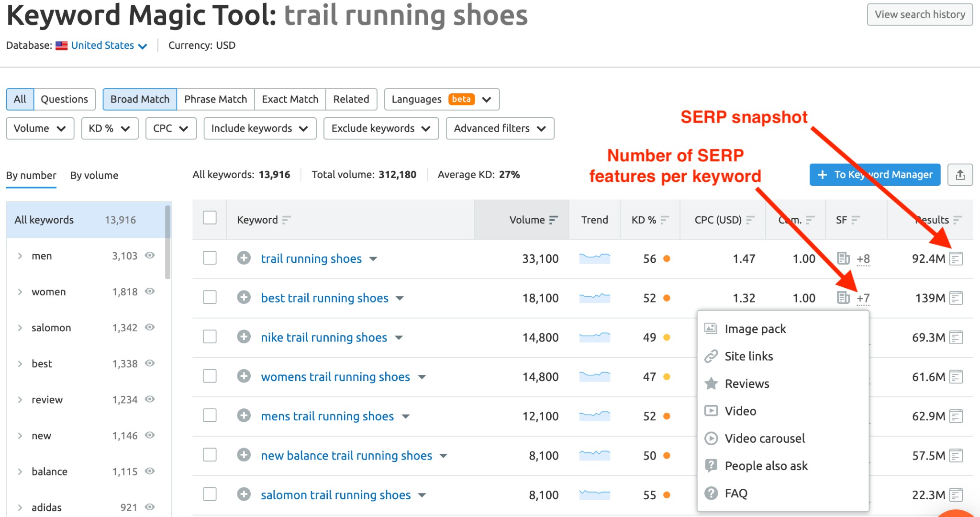Image resolution: width=980 pixels, height=517 pixels.
Task: Sort by SF column sort icon
Action: (x=856, y=220)
